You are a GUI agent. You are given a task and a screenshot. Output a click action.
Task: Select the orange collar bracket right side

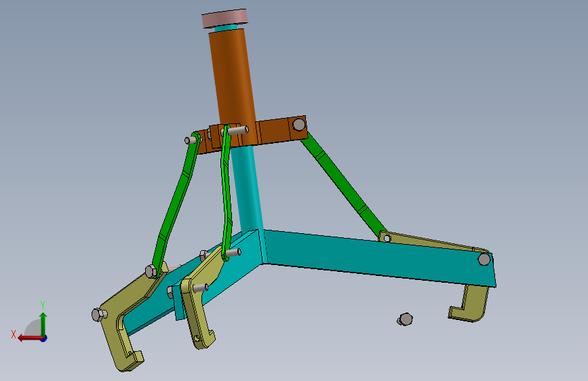[x=281, y=130]
